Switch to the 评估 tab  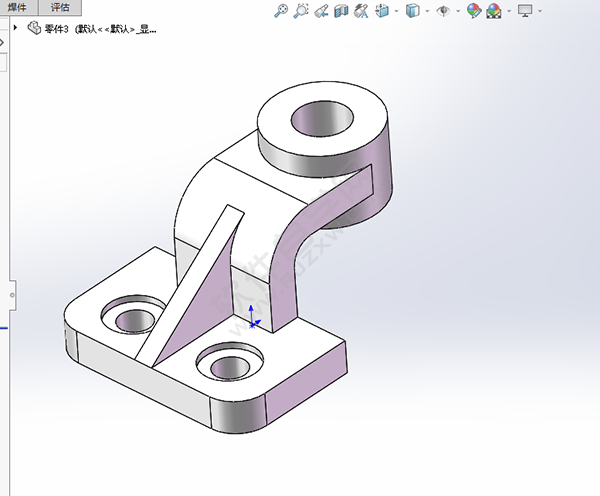60,7
